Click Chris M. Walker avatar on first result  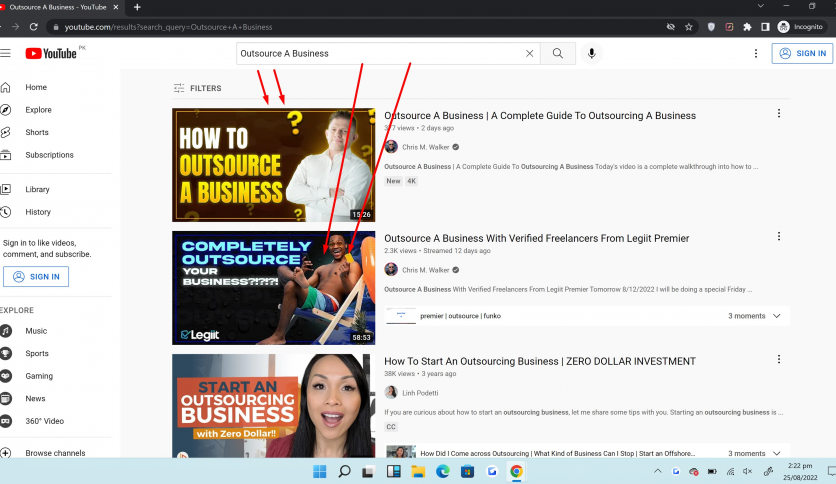click(391, 147)
